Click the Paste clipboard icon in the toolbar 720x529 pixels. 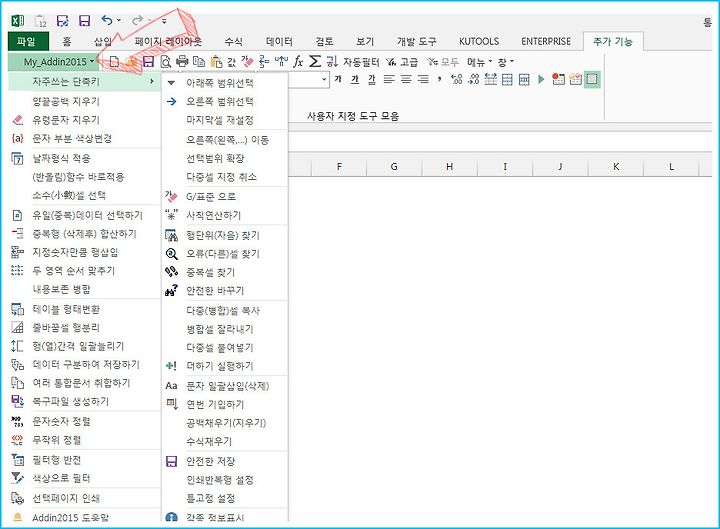(x=216, y=61)
